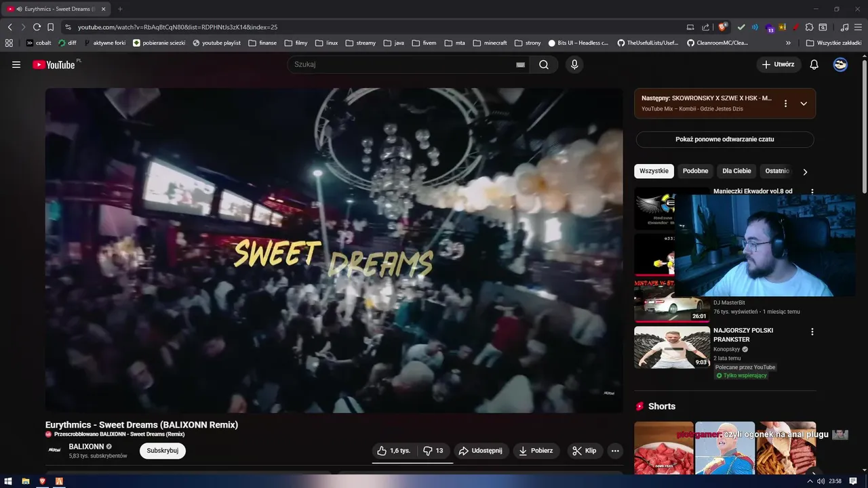Open the Windows Start menu
This screenshot has height=488, width=868.
8,481
